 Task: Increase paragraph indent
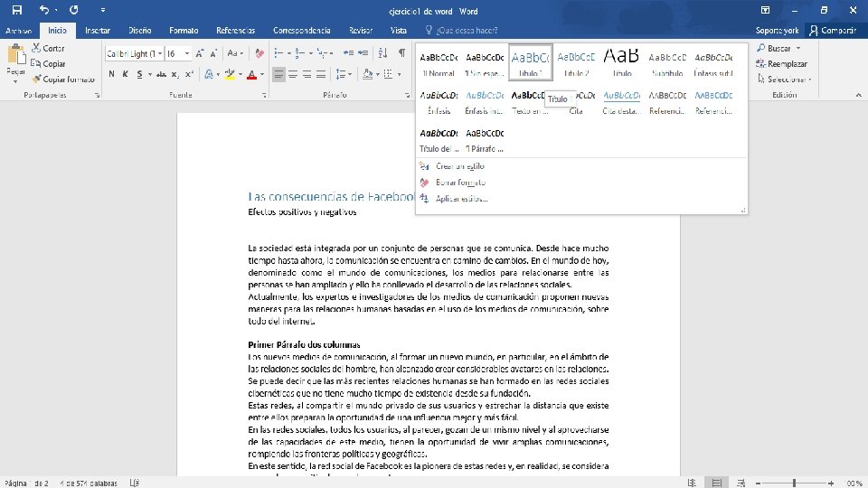tap(363, 53)
